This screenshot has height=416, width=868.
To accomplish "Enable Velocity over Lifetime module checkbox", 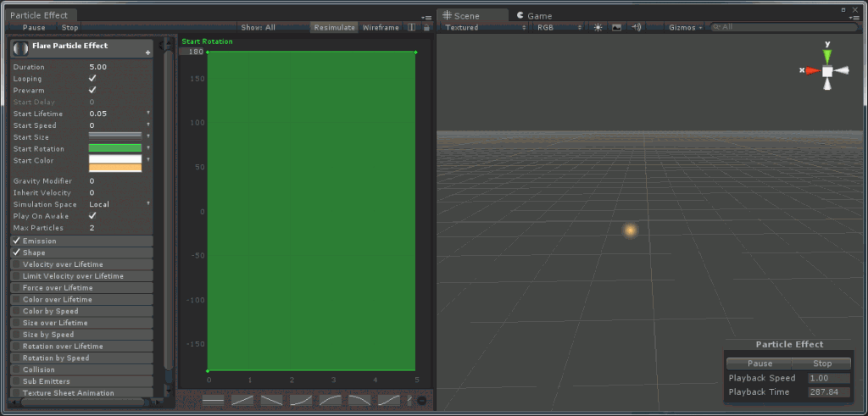I will 16,264.
